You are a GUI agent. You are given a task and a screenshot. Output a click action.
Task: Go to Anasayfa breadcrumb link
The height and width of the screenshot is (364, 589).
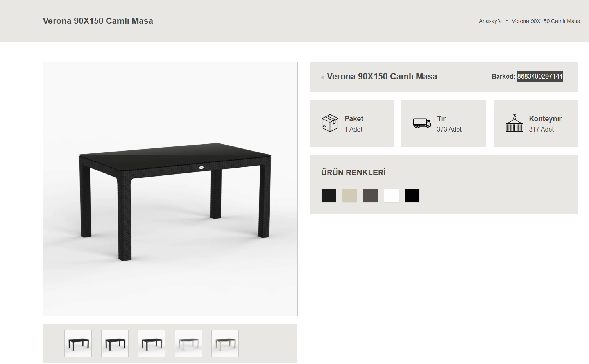click(490, 21)
